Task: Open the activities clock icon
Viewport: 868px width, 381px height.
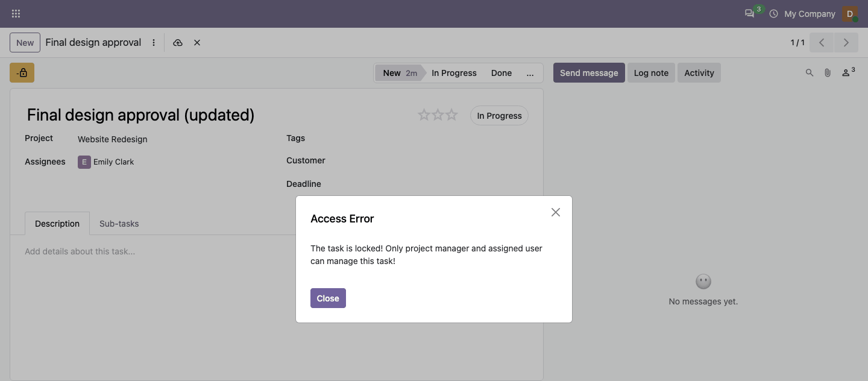Action: (x=773, y=14)
